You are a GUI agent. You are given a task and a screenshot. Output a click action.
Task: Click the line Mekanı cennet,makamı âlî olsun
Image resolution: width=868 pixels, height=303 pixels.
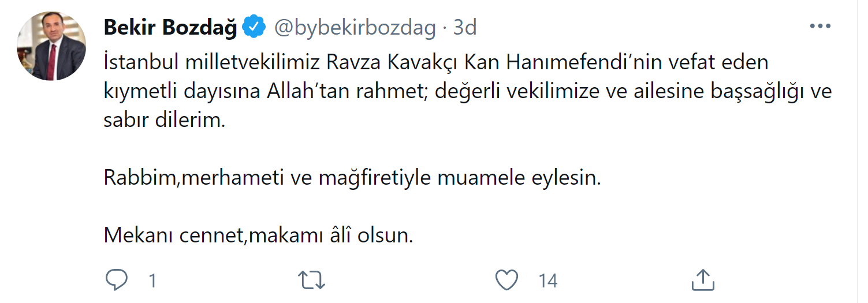pos(258,236)
